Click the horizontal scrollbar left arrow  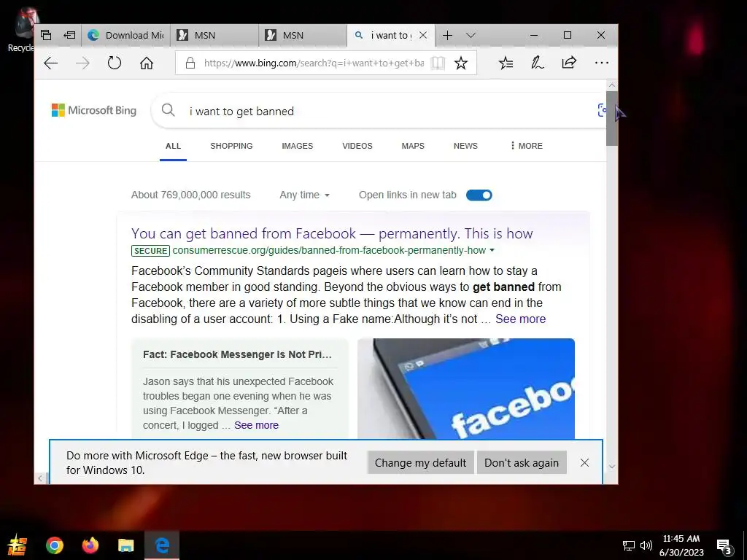tap(40, 478)
